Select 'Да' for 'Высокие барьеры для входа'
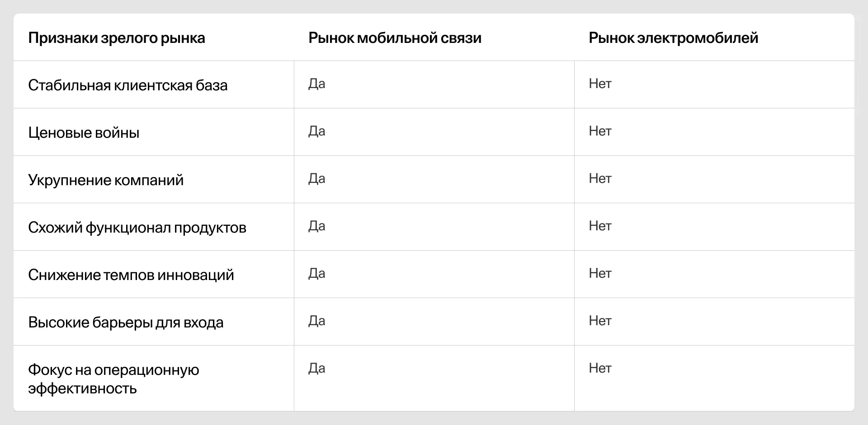 pyautogui.click(x=316, y=321)
